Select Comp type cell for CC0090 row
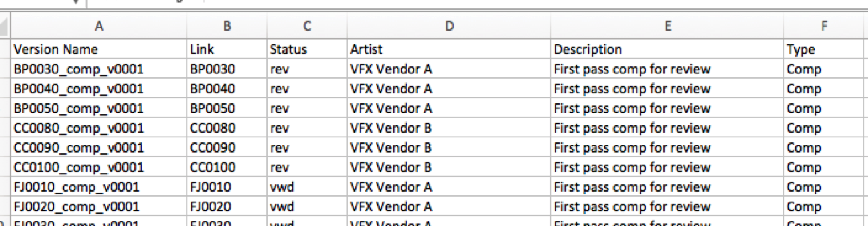This screenshot has height=226, width=868. point(803,148)
